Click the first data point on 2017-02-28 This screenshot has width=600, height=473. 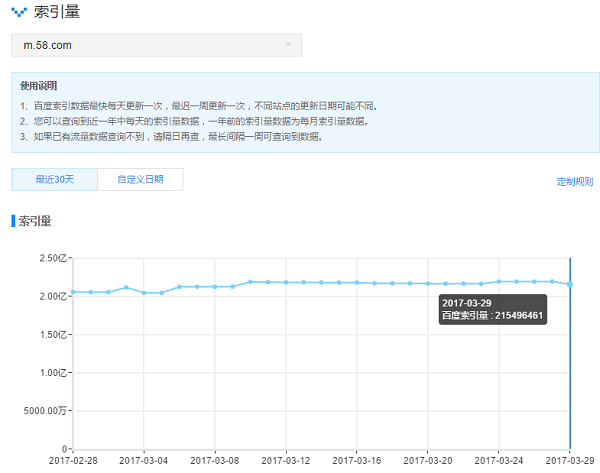(x=73, y=292)
